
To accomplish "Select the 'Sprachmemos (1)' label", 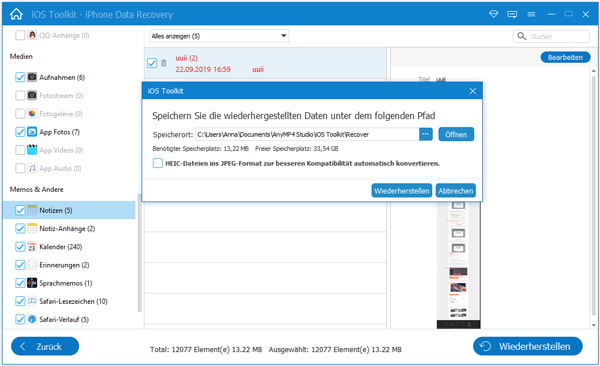I will coord(65,283).
